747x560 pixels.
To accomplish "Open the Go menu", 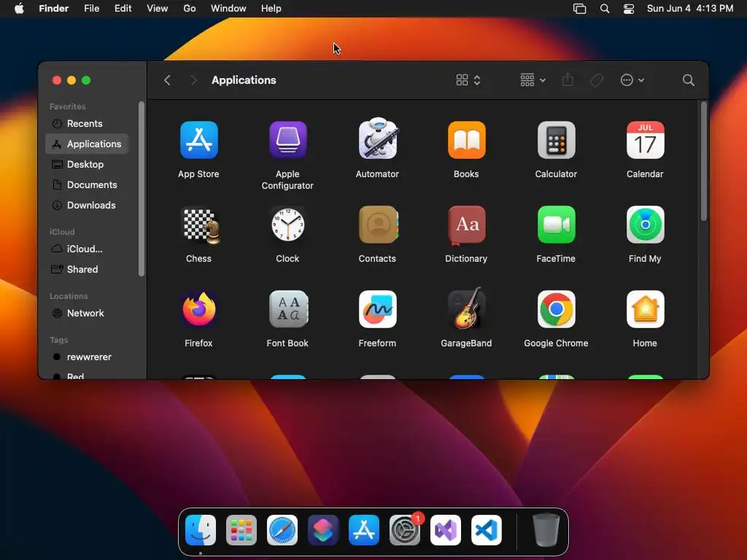I will pos(190,9).
